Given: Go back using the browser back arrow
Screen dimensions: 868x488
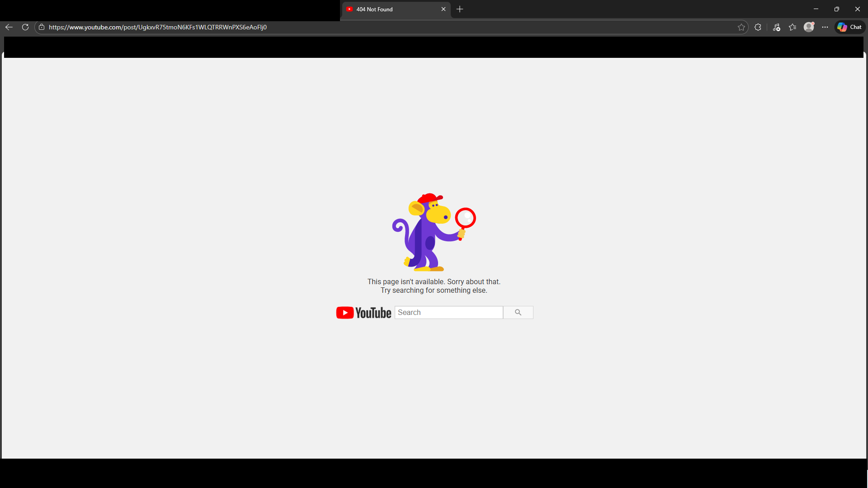Looking at the screenshot, I should (x=9, y=27).
